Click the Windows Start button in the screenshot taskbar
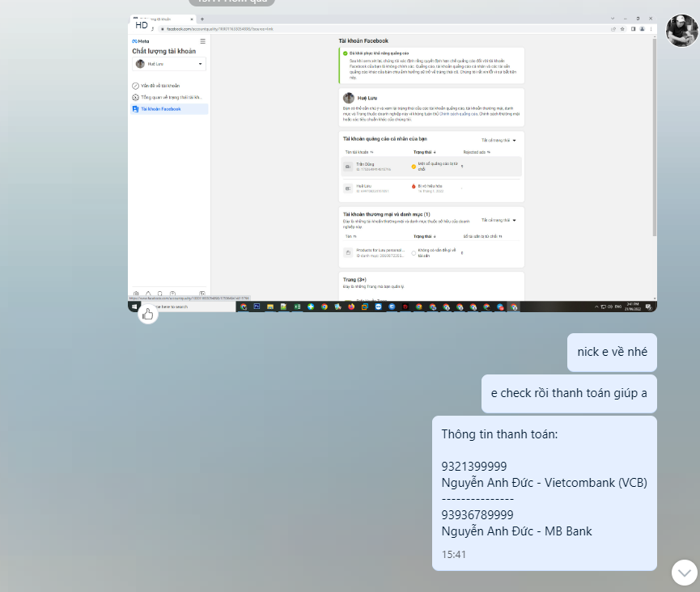This screenshot has width=700, height=592. point(133,307)
